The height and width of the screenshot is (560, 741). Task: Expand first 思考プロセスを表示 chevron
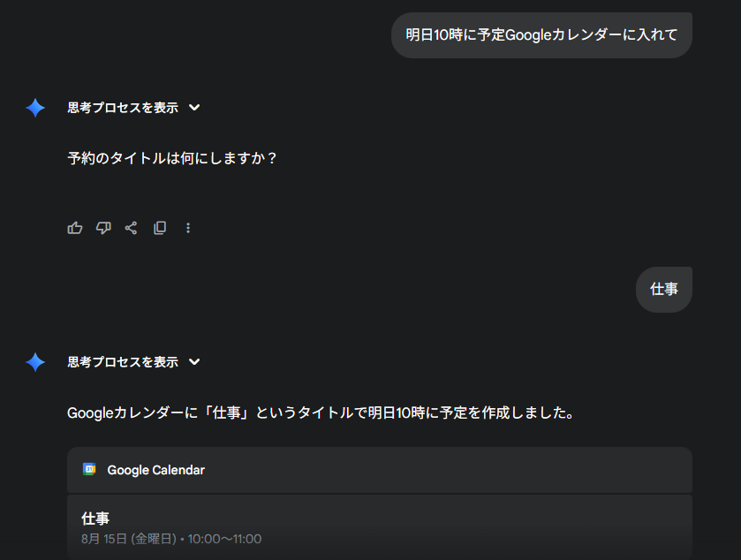(x=194, y=108)
